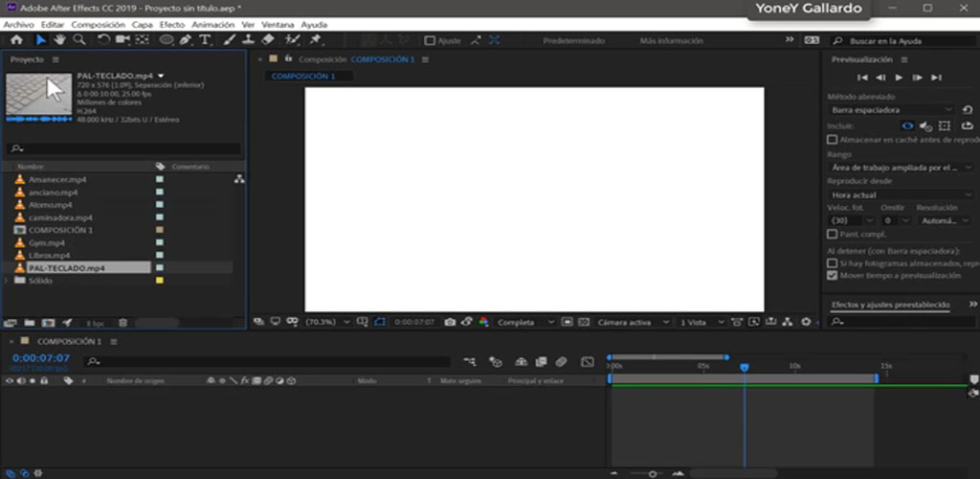The width and height of the screenshot is (980, 479).
Task: Select the Zoom magnifier tool
Action: [x=78, y=40]
